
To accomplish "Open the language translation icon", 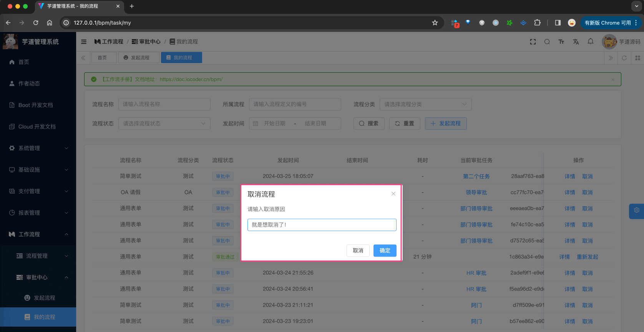I will [576, 42].
